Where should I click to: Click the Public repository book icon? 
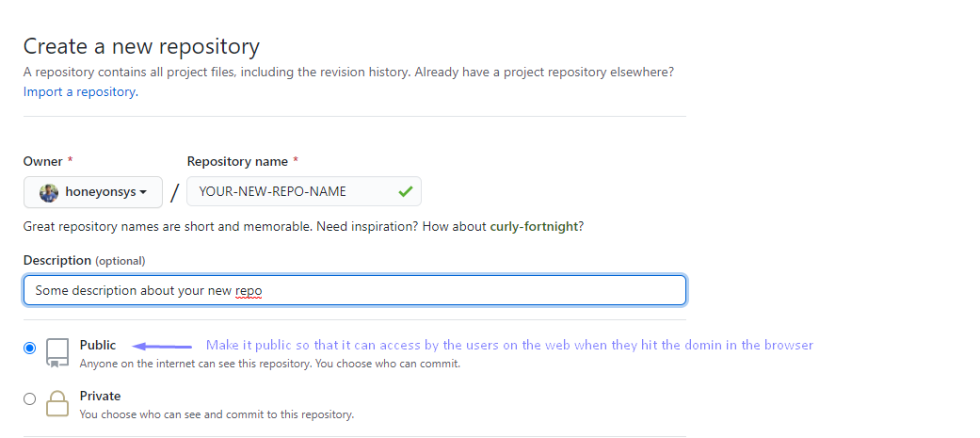tap(57, 353)
